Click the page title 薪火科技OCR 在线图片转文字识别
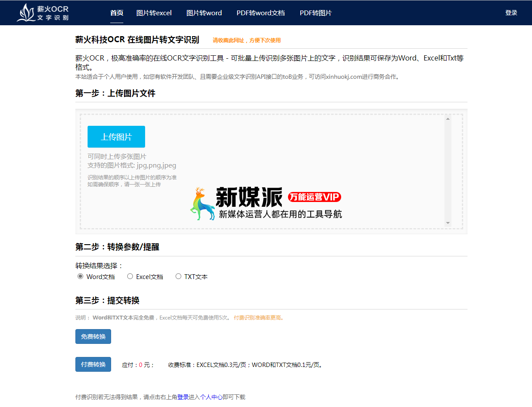532x407 pixels. point(137,40)
